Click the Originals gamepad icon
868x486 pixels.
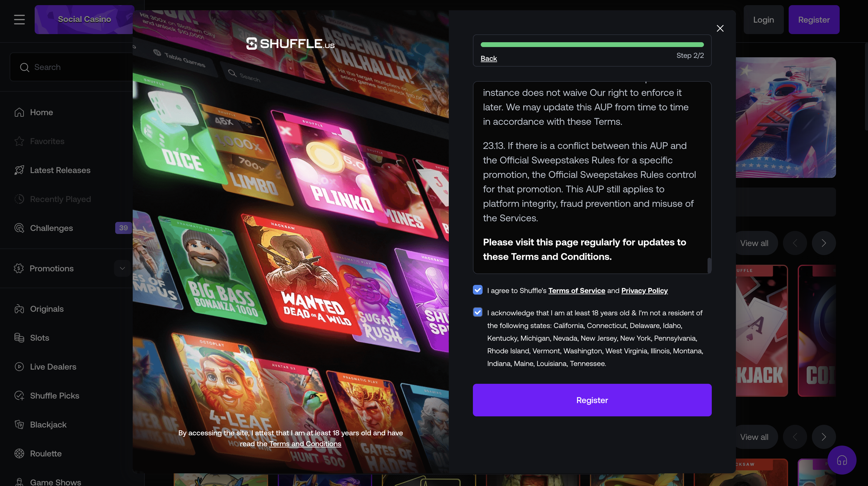19,309
